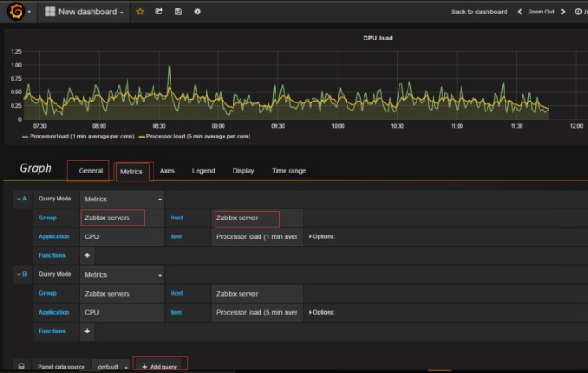The image size is (588, 373).
Task: Click the share dashboard icon
Action: coord(159,12)
